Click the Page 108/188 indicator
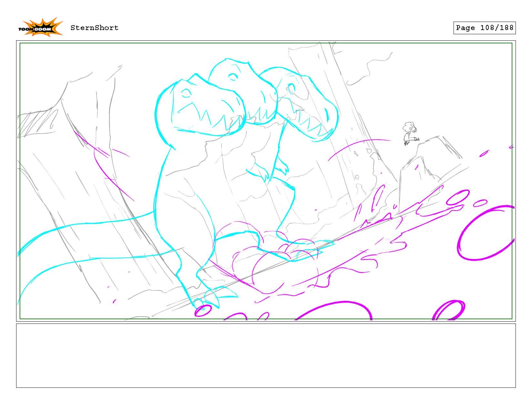The height and width of the screenshot is (412, 532). pyautogui.click(x=484, y=28)
